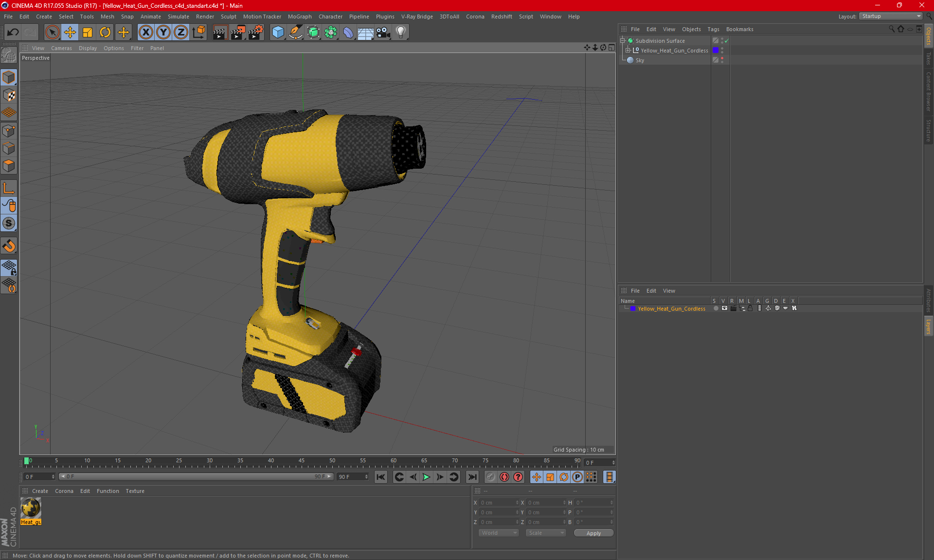The image size is (934, 560).
Task: Enable Axis mode
Action: point(9,188)
